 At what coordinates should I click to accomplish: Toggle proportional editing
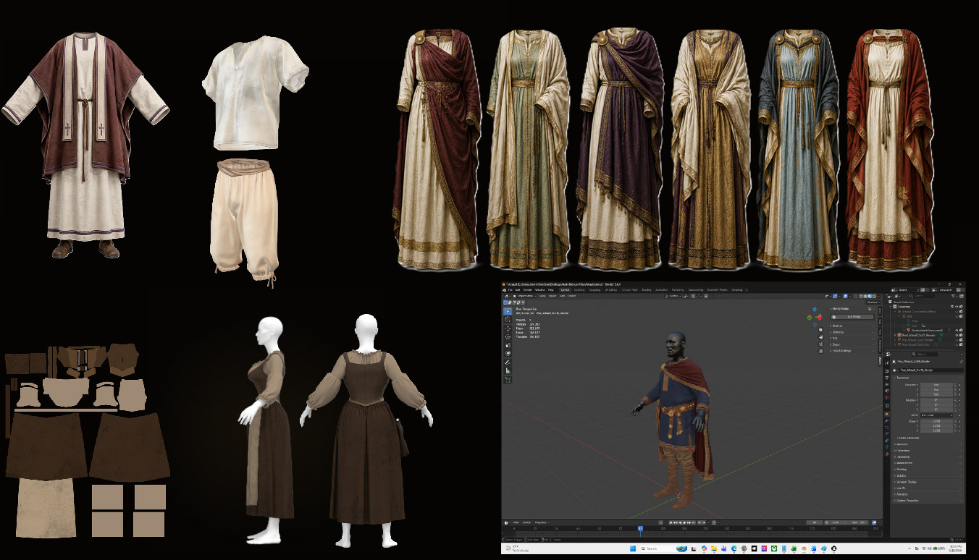click(x=706, y=296)
